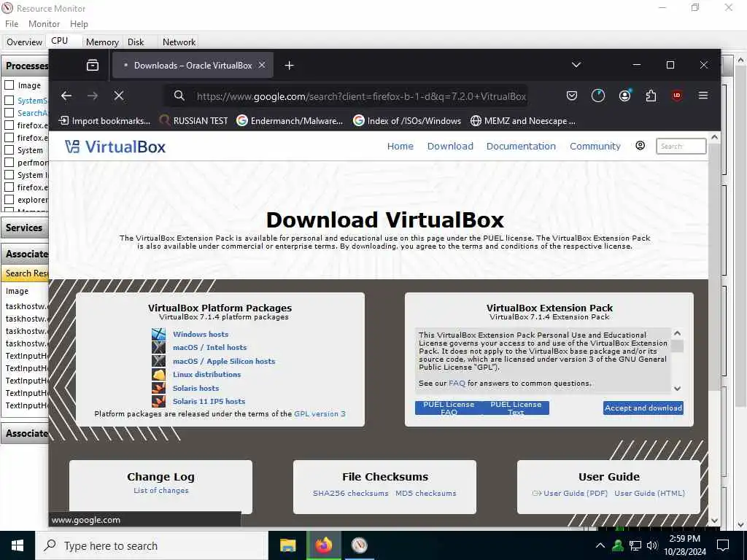The width and height of the screenshot is (747, 560).
Task: Tick the System I process checkbox in Resource Monitor
Action: (9, 175)
